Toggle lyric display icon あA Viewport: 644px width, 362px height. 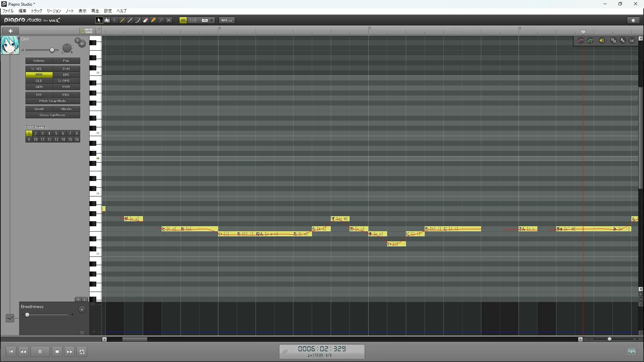[x=623, y=41]
